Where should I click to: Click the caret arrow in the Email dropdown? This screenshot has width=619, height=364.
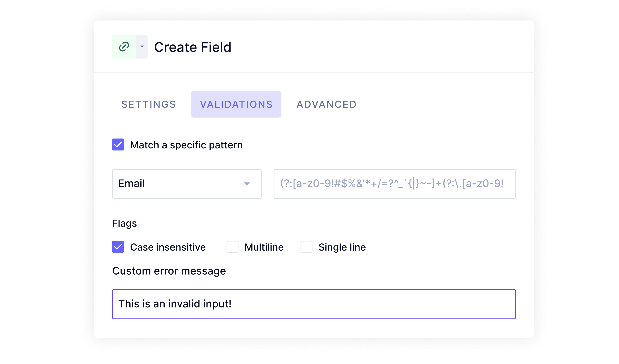[247, 184]
